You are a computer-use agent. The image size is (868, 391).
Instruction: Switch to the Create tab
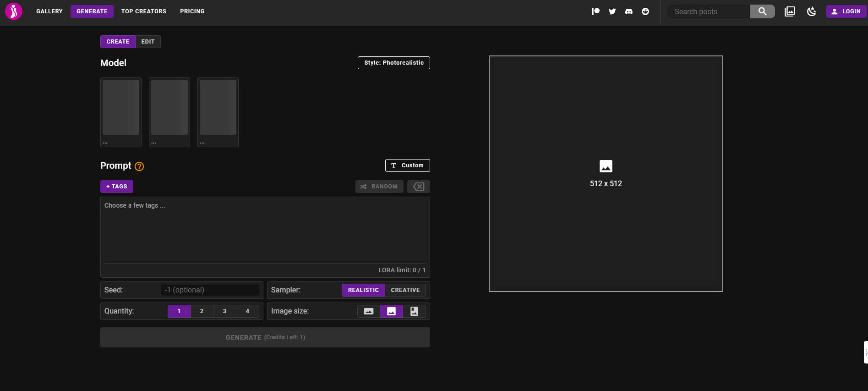pos(118,42)
